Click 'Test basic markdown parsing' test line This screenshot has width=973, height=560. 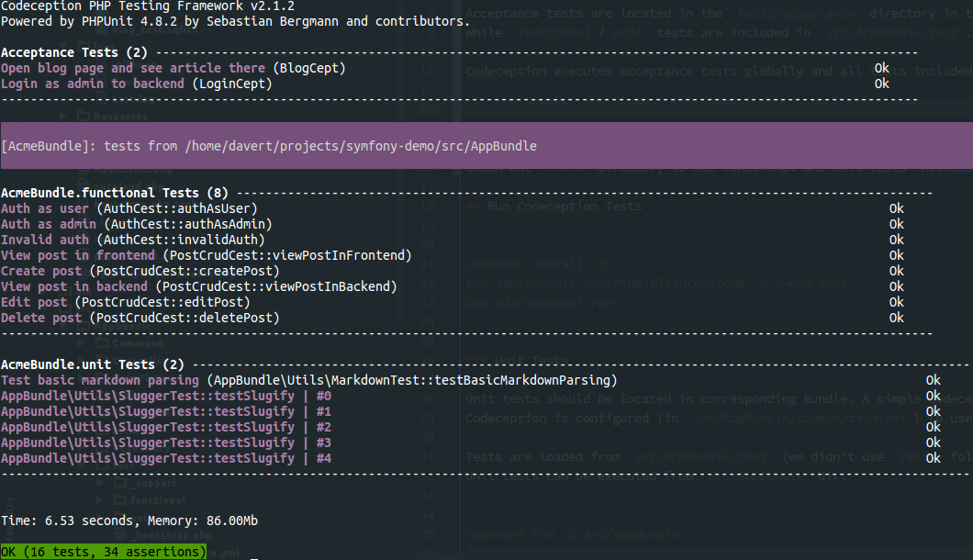click(x=309, y=380)
